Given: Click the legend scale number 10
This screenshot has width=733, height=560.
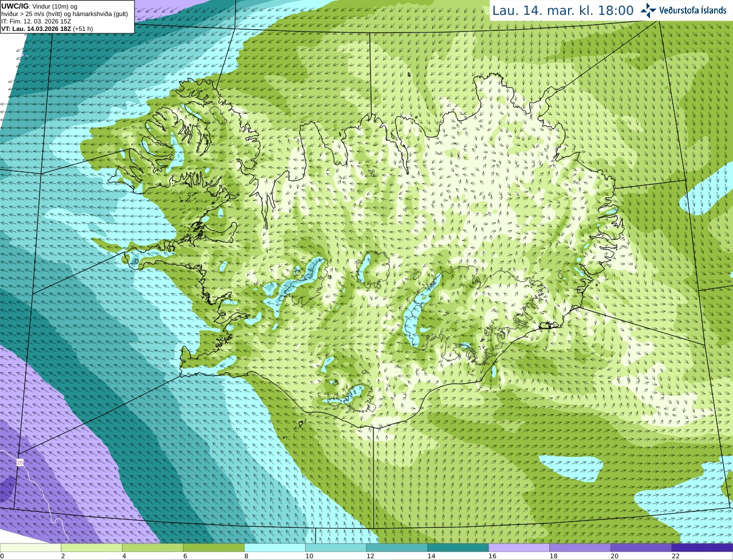Looking at the screenshot, I should tap(309, 556).
